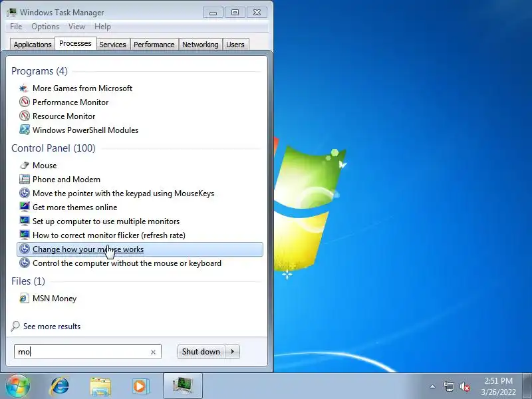Open Resource Monitor icon
The height and width of the screenshot is (399, 532).
pos(24,116)
